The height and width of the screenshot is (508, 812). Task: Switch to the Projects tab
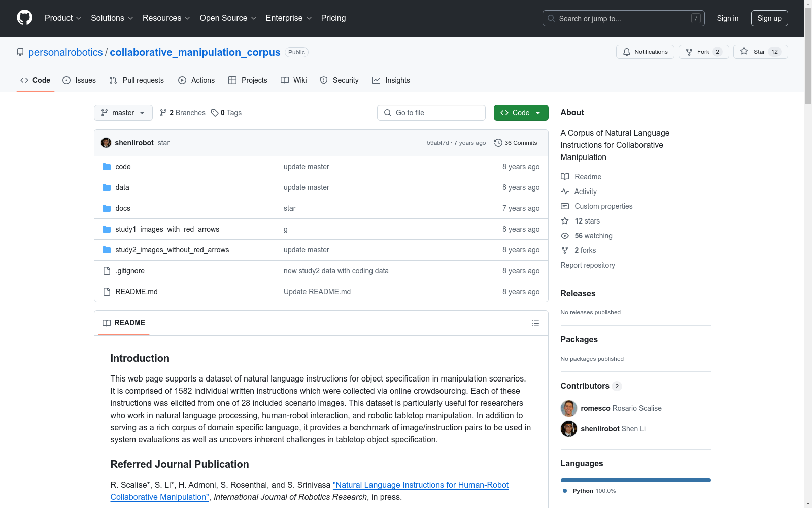[x=248, y=80]
